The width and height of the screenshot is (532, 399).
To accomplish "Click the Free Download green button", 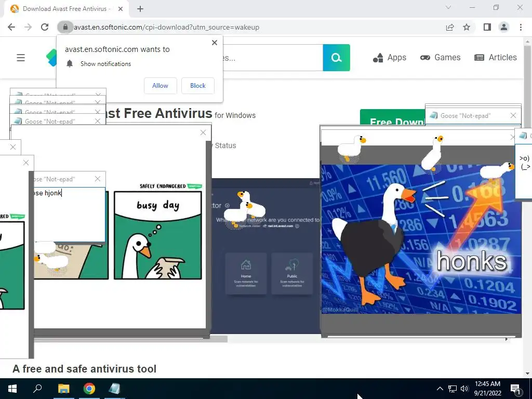I will (x=393, y=117).
